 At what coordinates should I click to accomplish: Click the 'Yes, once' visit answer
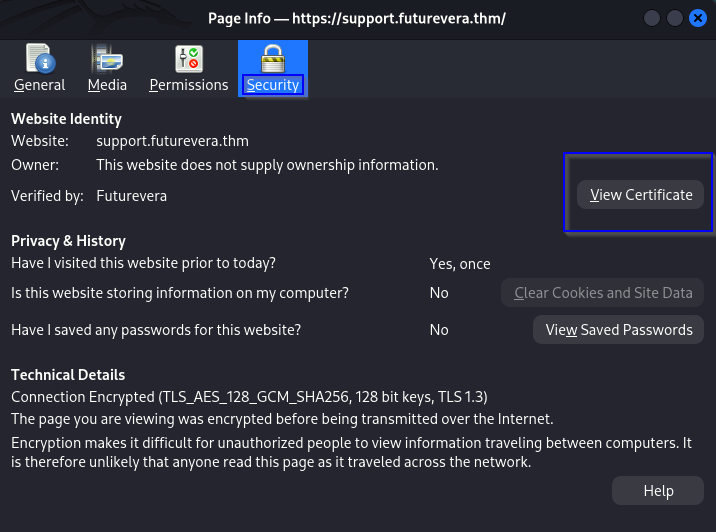(460, 264)
